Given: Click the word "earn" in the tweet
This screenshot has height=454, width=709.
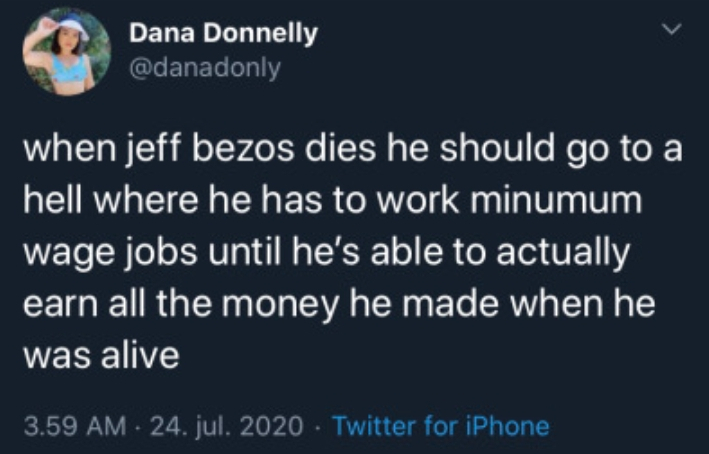Looking at the screenshot, I should 62,304.
